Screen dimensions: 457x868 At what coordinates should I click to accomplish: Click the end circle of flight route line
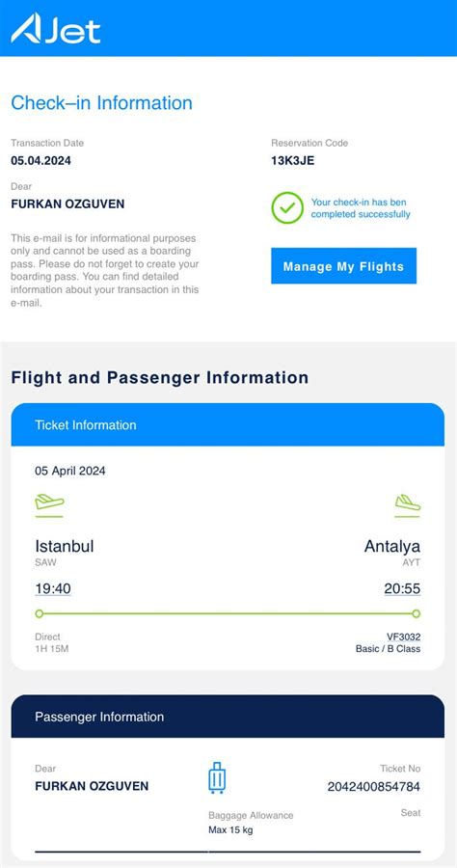pyautogui.click(x=417, y=613)
